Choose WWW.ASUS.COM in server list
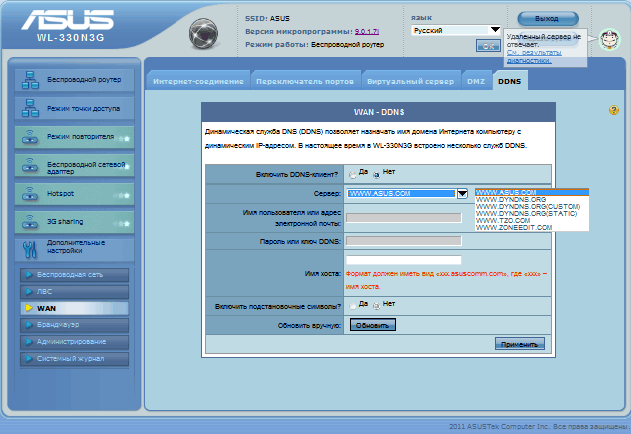The height and width of the screenshot is (434, 631). point(532,192)
